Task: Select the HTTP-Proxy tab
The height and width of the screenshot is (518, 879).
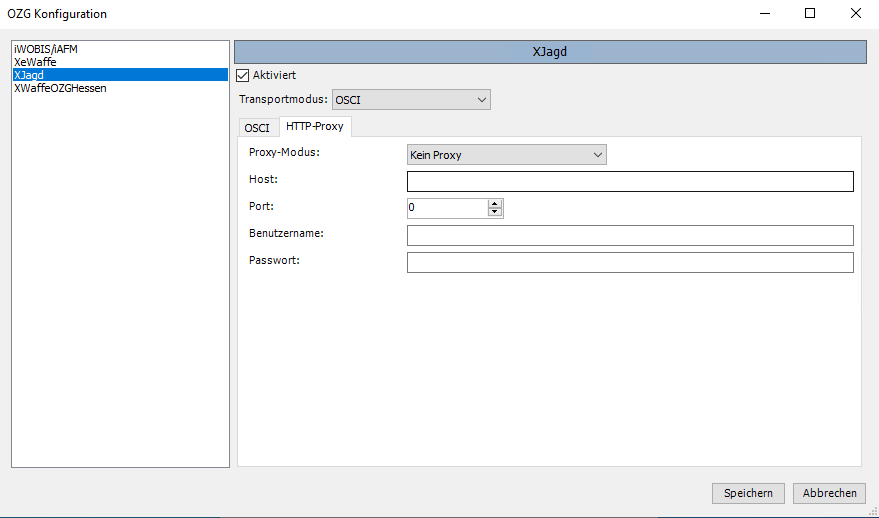Action: pos(314,126)
